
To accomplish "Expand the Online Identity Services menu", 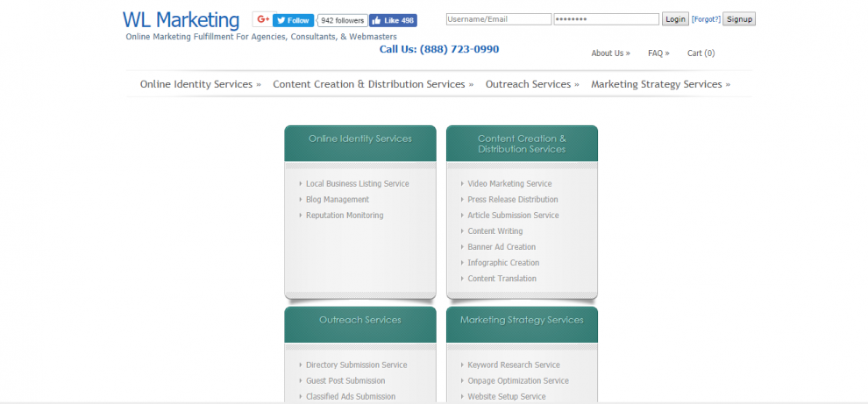I will [201, 84].
